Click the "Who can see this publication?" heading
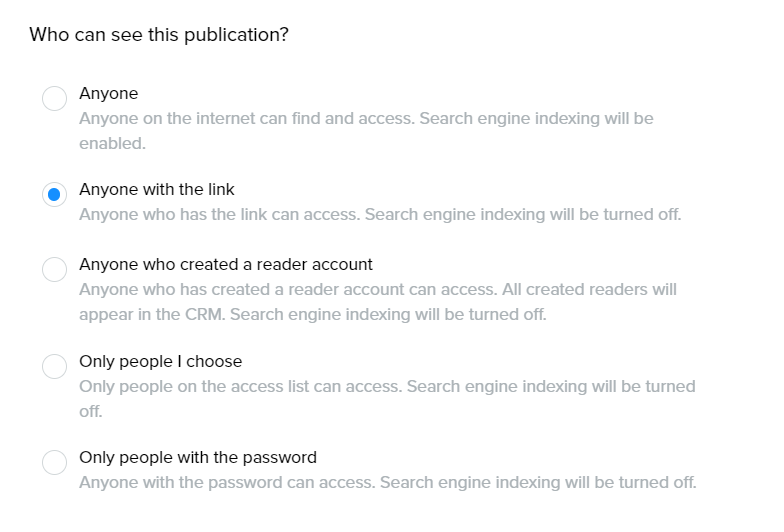Image resolution: width=784 pixels, height=532 pixels. click(159, 35)
